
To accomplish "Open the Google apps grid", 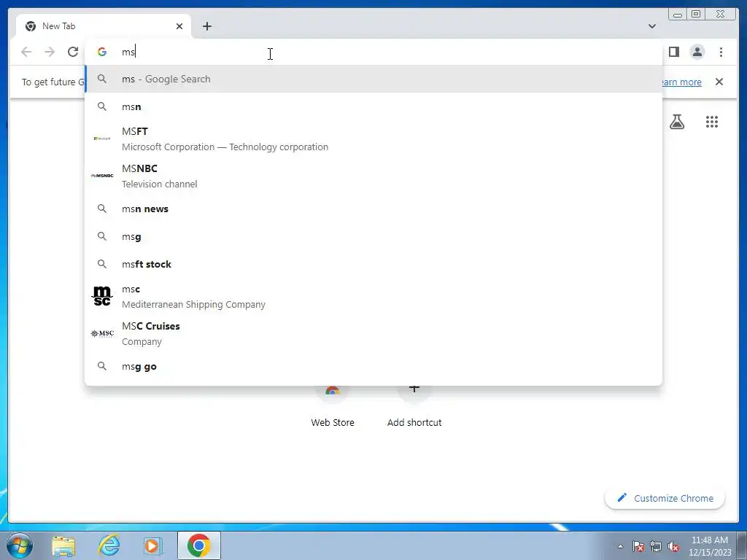I will click(x=712, y=122).
